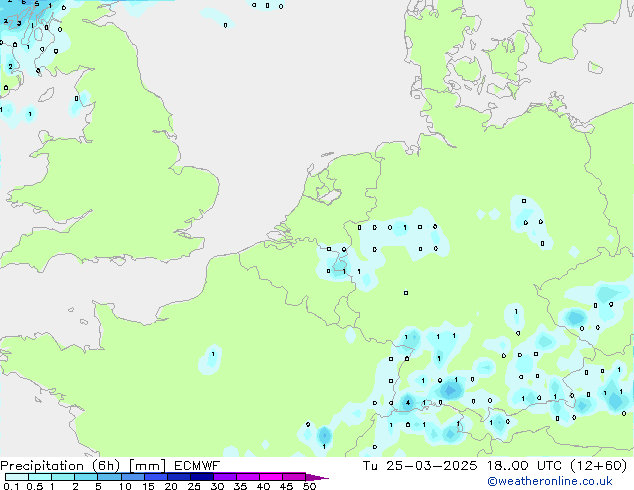Select the '(12+60)' forecast offset text
This screenshot has width=634, height=490.
(598, 466)
